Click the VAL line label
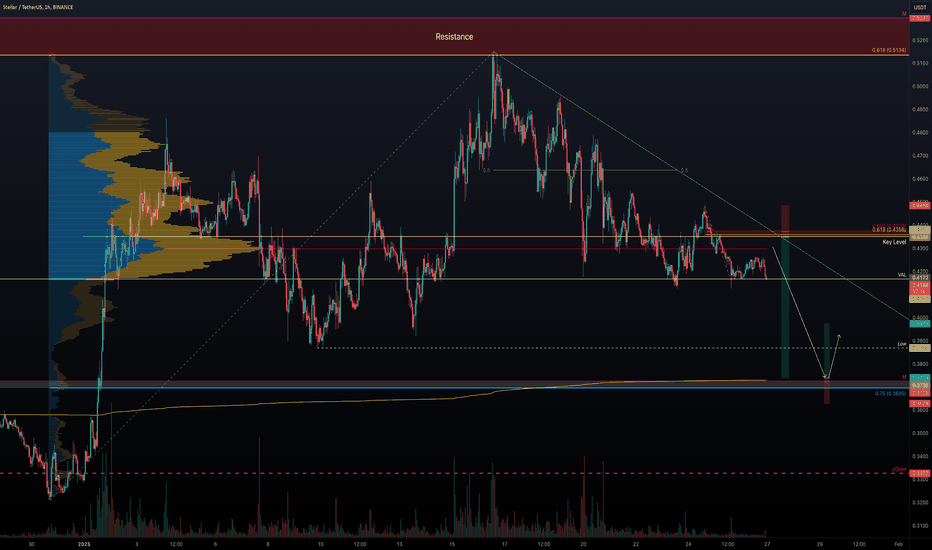932x550 pixels. (902, 275)
